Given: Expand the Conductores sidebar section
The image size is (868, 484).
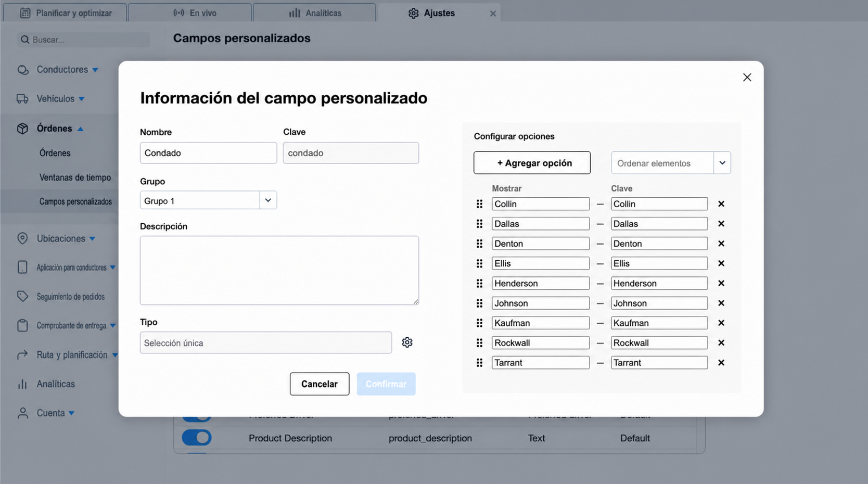Looking at the screenshot, I should coord(95,70).
